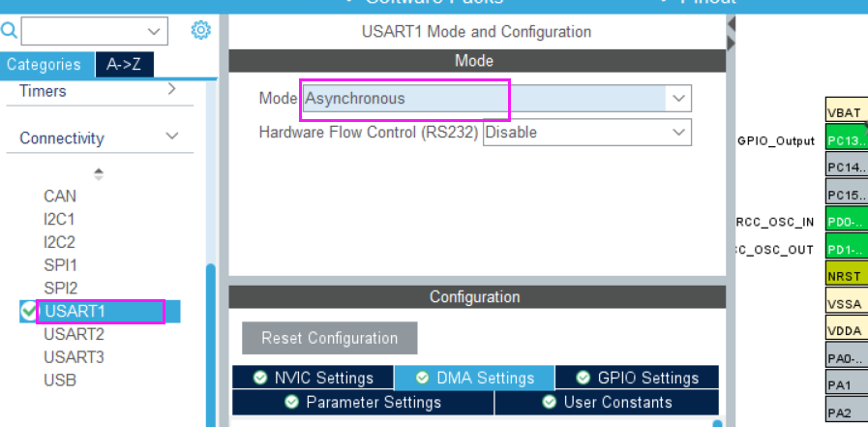Click the categories list vertical scrollbar
The height and width of the screenshot is (427, 868).
[x=210, y=344]
